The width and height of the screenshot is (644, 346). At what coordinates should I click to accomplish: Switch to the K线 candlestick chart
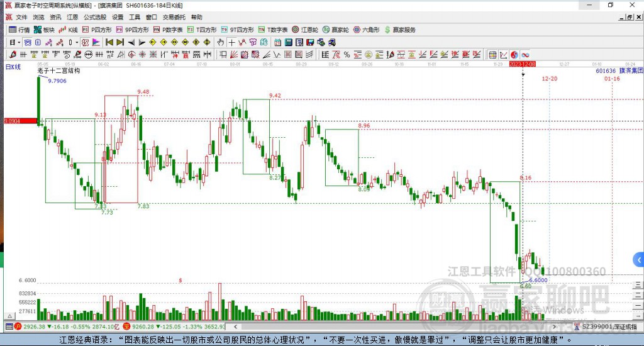69,30
